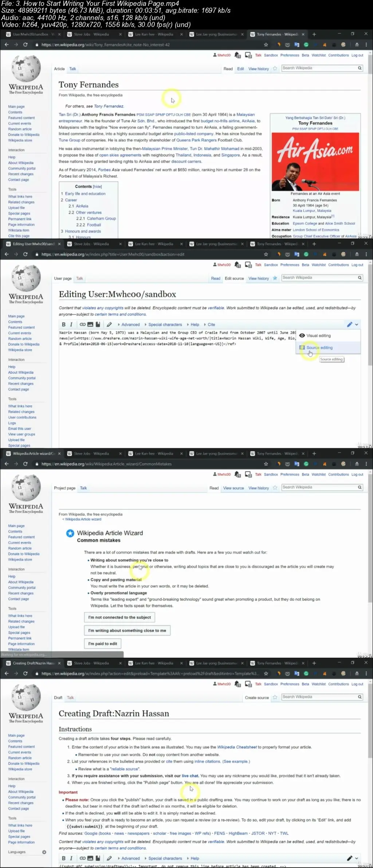Expand Special characters in Draft:Nazrin Hassan editor toolbar
373x868 pixels.
point(163,858)
